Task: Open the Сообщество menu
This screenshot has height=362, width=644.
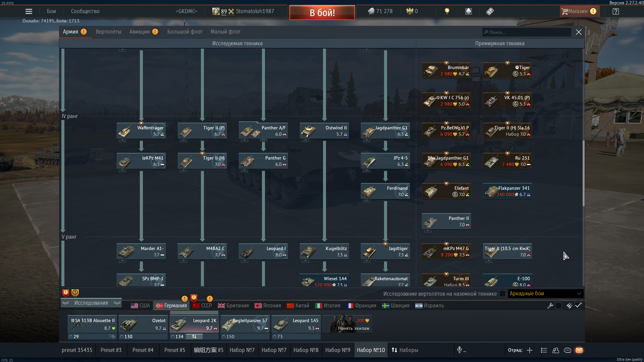Action: (85, 11)
